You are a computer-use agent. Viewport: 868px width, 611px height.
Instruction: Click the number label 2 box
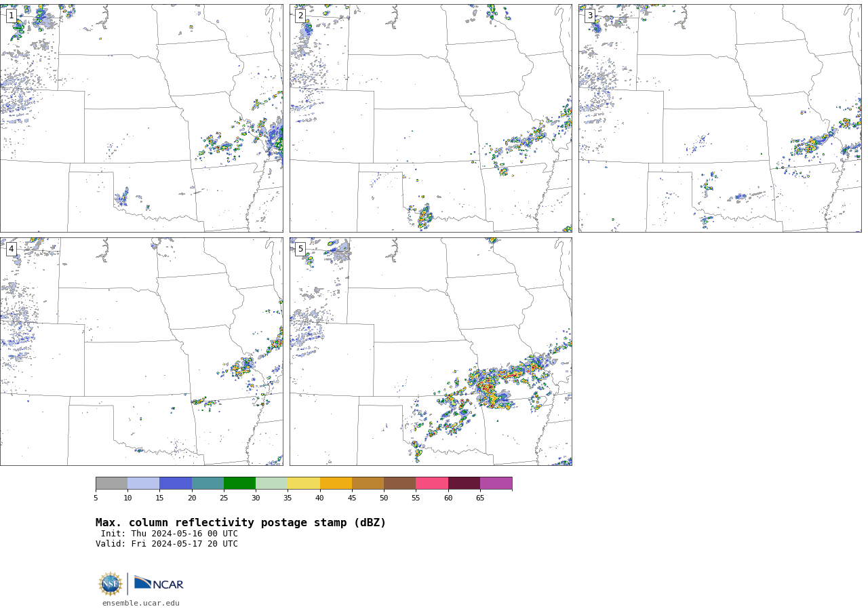point(300,16)
